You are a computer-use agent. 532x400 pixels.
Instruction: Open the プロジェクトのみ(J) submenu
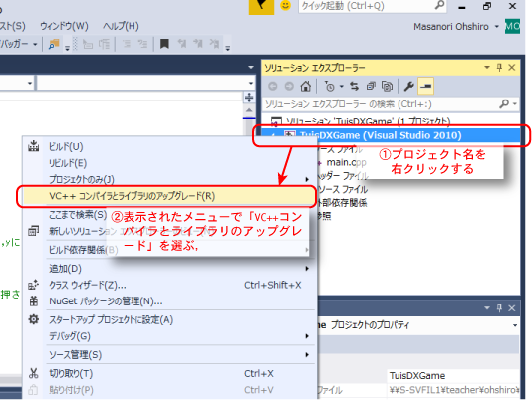pyautogui.click(x=82, y=179)
